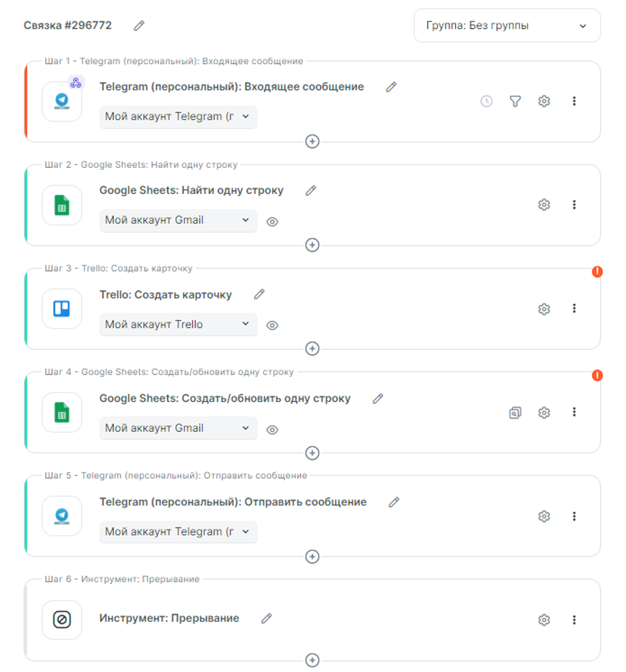Open gear settings for Trello create card step
Viewport: 626px width, 672px height.
[544, 309]
